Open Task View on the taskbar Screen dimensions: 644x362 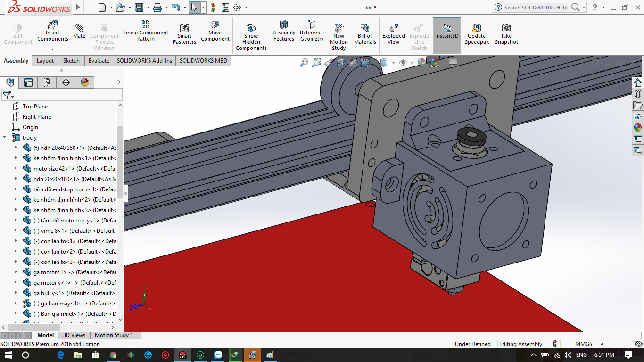click(x=43, y=355)
